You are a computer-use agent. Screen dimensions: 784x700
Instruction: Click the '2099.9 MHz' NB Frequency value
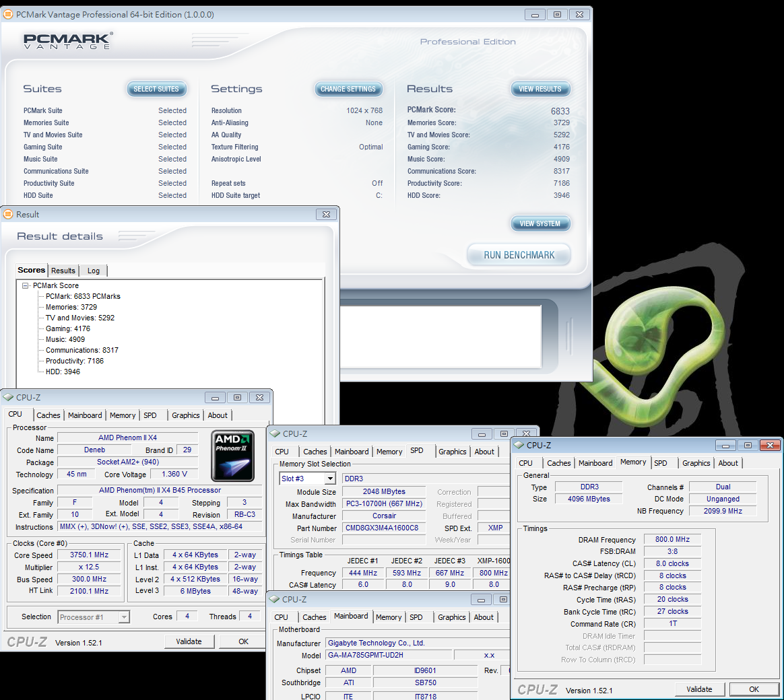[723, 511]
